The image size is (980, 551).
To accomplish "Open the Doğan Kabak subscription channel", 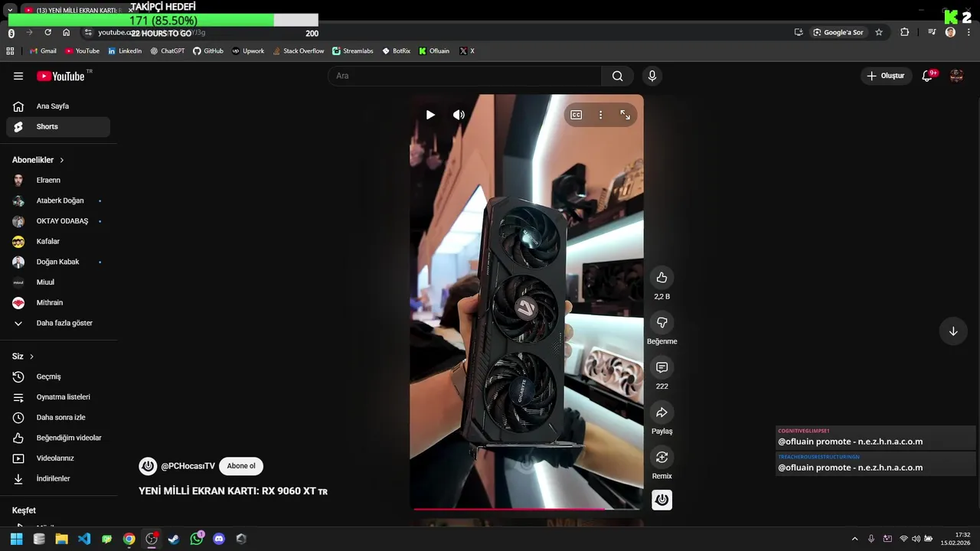I will tap(58, 262).
